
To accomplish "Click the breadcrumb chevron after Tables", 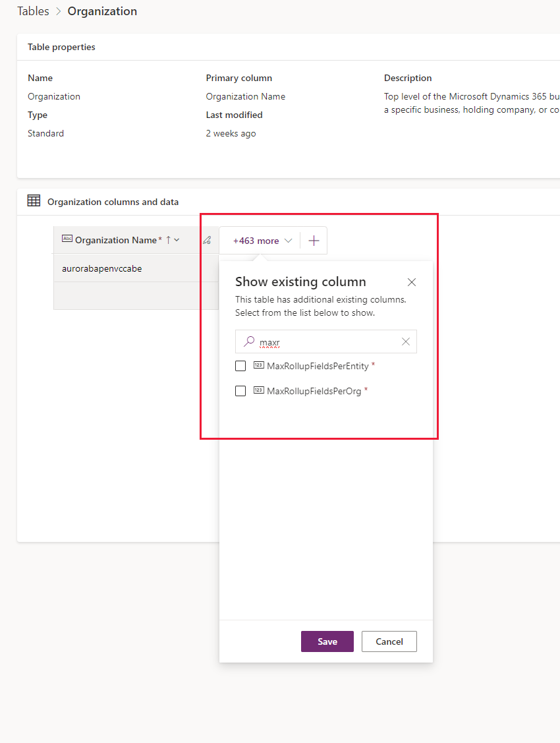I will click(x=59, y=11).
